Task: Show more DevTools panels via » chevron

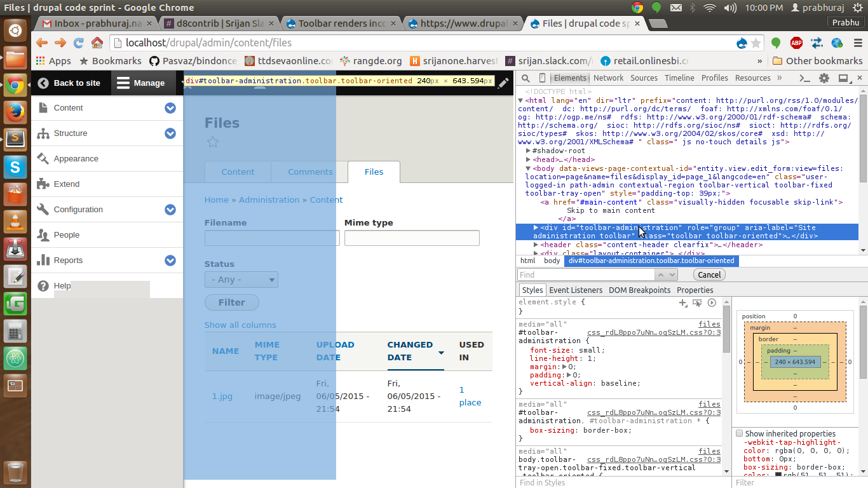Action: (x=780, y=78)
